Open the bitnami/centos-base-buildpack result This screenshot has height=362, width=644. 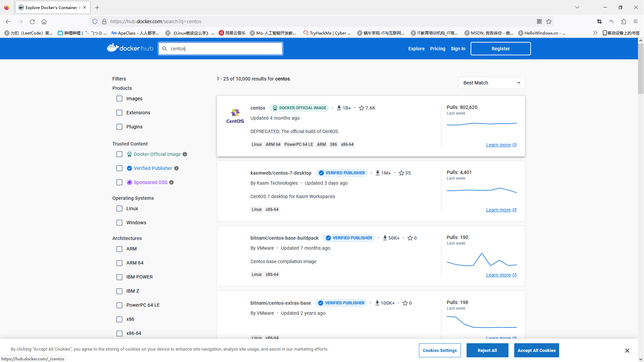pos(284,238)
